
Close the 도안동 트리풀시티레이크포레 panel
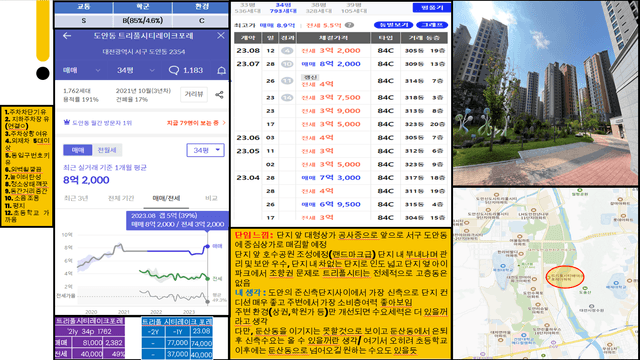pos(221,36)
